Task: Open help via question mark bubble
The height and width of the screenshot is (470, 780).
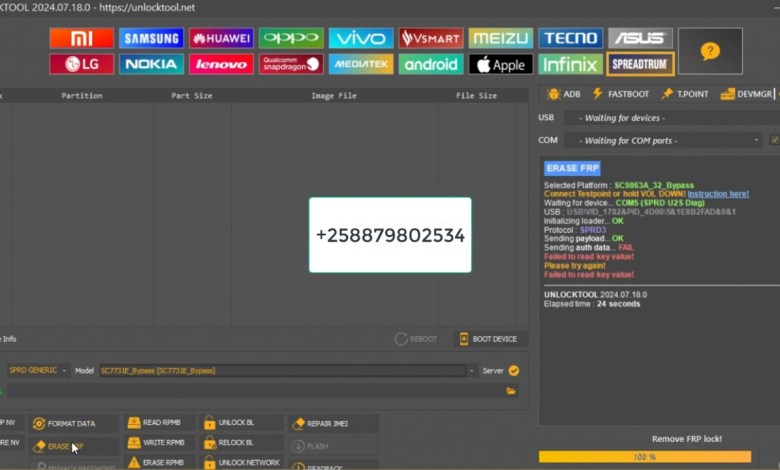Action: [710, 51]
